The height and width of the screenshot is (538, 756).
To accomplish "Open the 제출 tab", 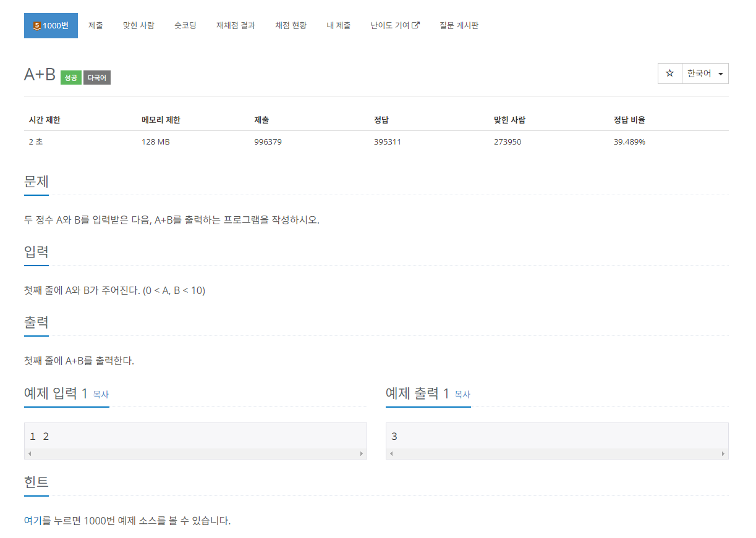I will [x=96, y=25].
